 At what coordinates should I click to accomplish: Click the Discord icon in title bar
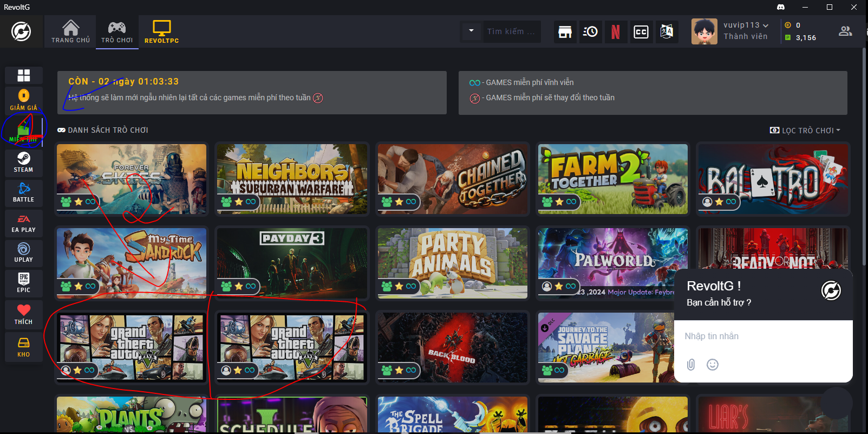781,7
